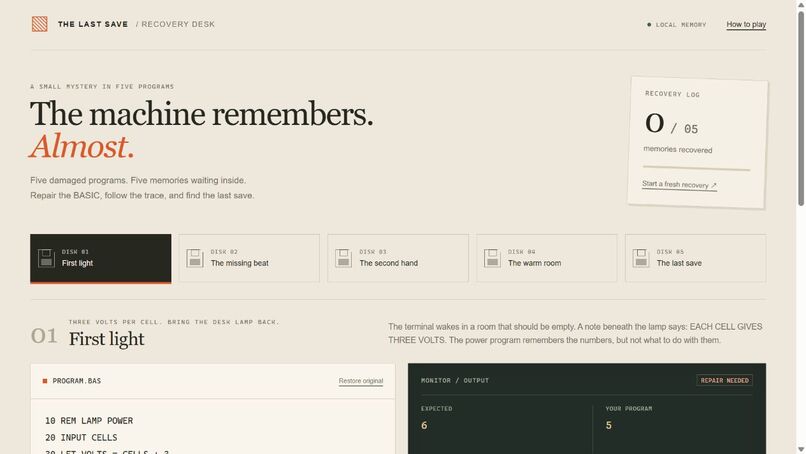Viewport: 806px width, 454px height.
Task: Click the First light floppy disk icon
Action: (46, 258)
